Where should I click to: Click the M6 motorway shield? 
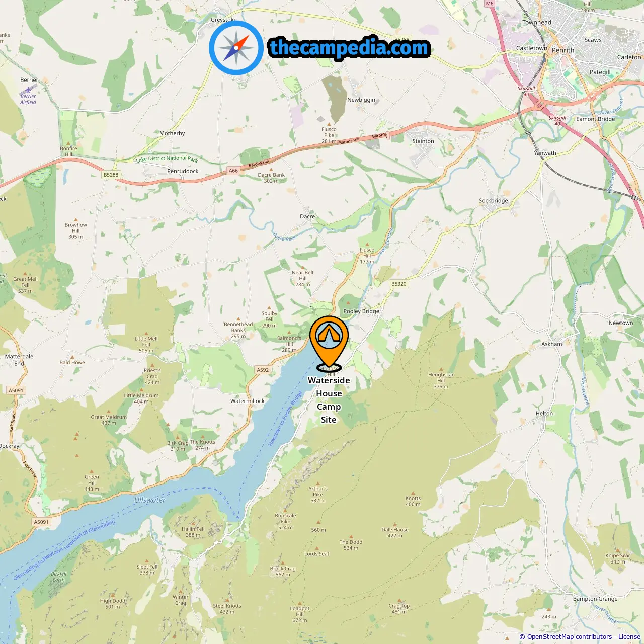[x=490, y=4]
